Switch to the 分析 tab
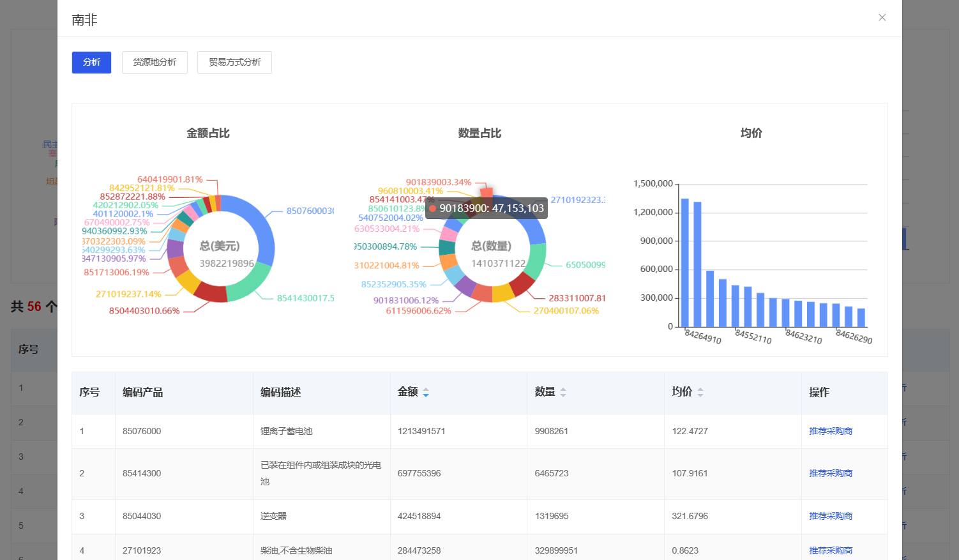Viewport: 959px width, 560px height. (91, 63)
